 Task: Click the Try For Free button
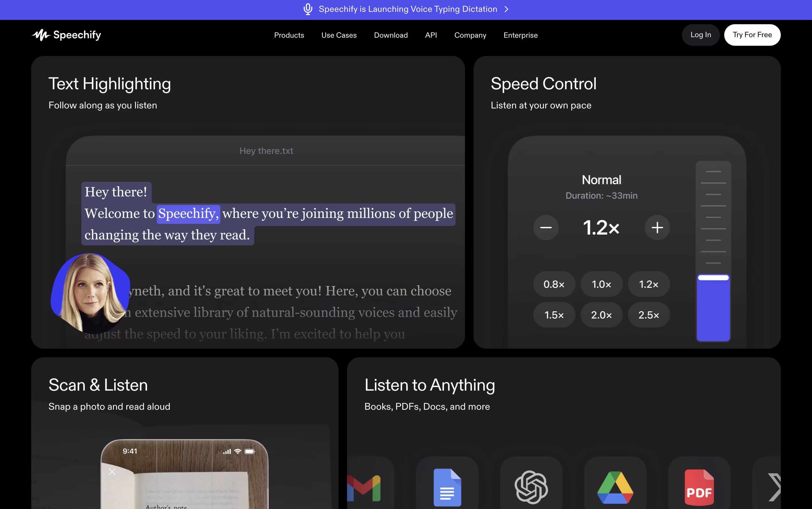(752, 35)
